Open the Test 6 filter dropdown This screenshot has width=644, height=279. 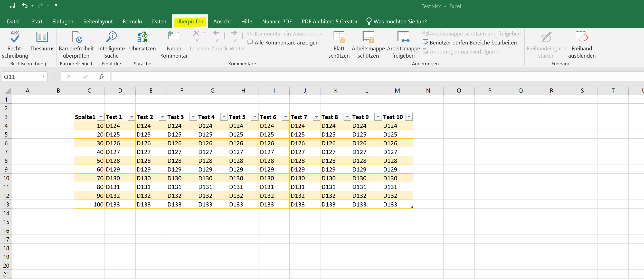286,117
